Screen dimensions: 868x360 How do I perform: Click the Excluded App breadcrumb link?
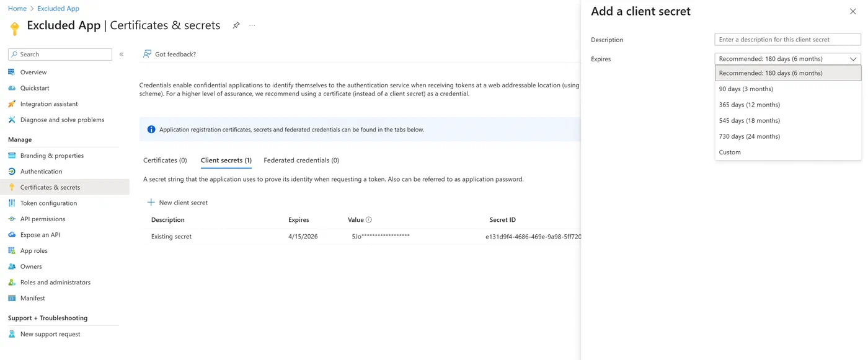pyautogui.click(x=58, y=9)
